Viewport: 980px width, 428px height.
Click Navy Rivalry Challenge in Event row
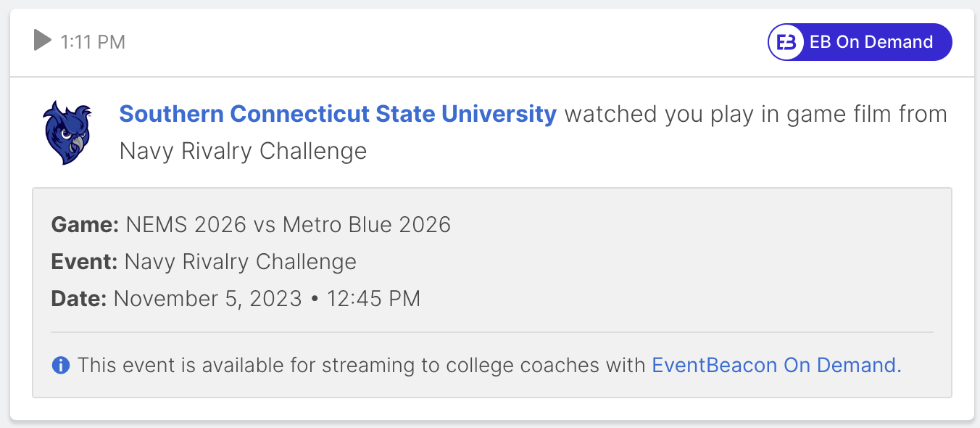(241, 262)
